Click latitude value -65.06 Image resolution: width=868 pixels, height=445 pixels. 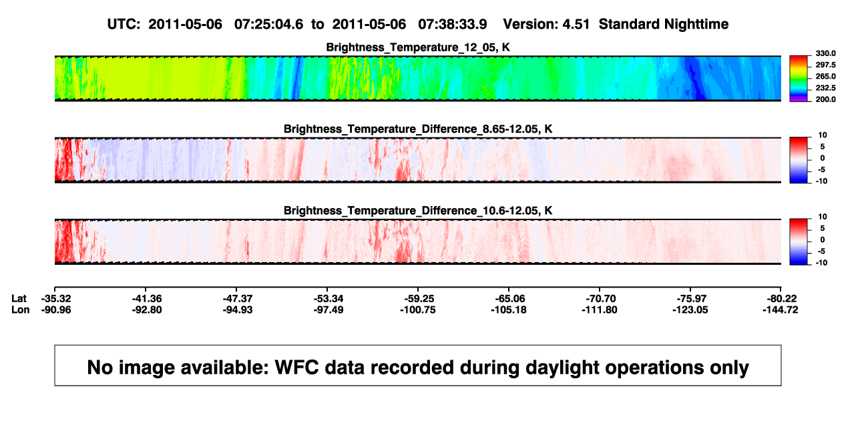509,298
